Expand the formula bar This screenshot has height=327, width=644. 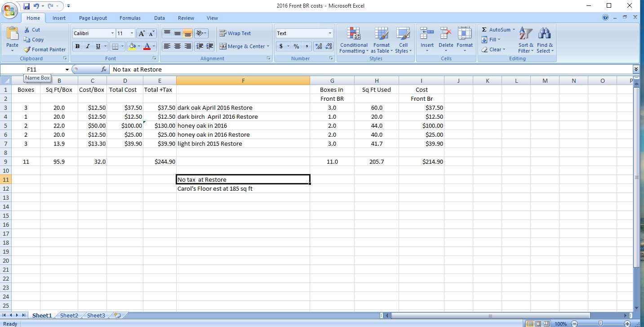tap(636, 69)
